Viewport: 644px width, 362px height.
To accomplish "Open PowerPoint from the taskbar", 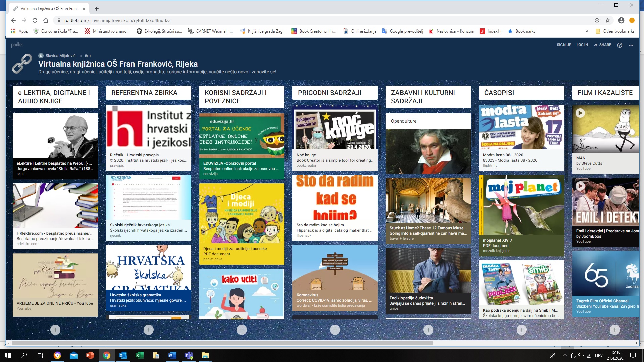I will coord(90,355).
